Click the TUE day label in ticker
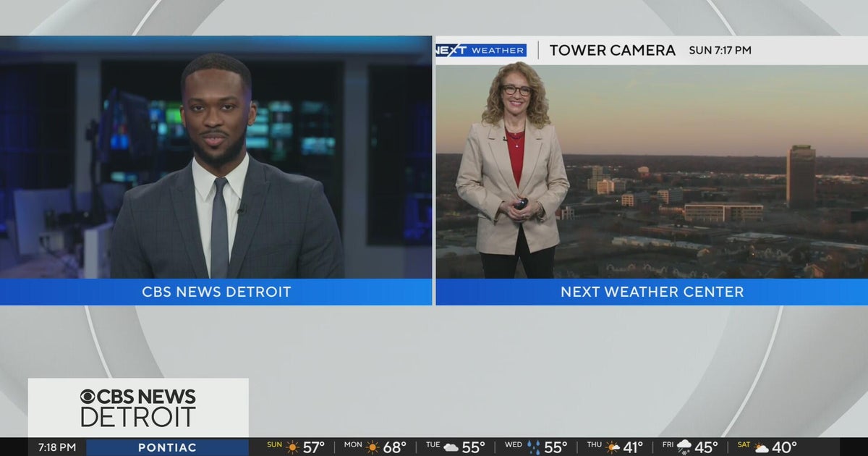The height and width of the screenshot is (456, 868). tap(432, 445)
